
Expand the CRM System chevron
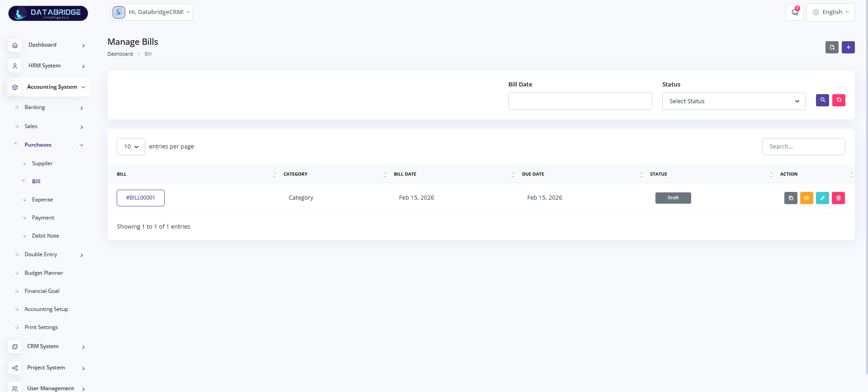[x=83, y=347]
